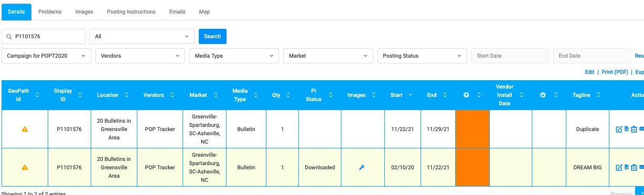Click the warning triangle in the 11/29/21 row
Image resolution: width=644 pixels, height=195 pixels.
(x=25, y=129)
